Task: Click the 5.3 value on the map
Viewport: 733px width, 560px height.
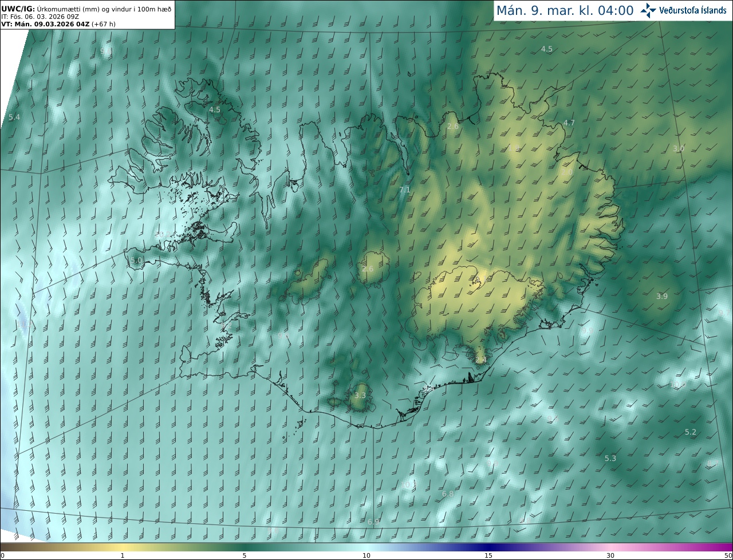Action: [610, 459]
